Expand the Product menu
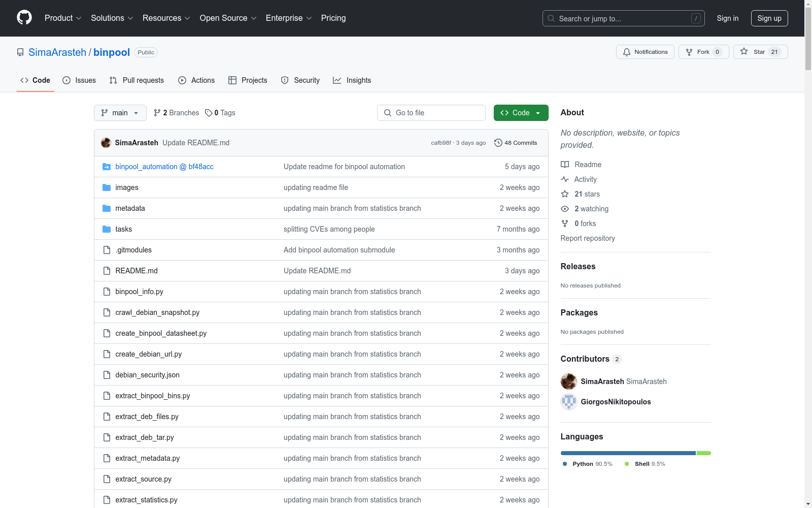Screen dimensions: 812x508 pos(63,18)
